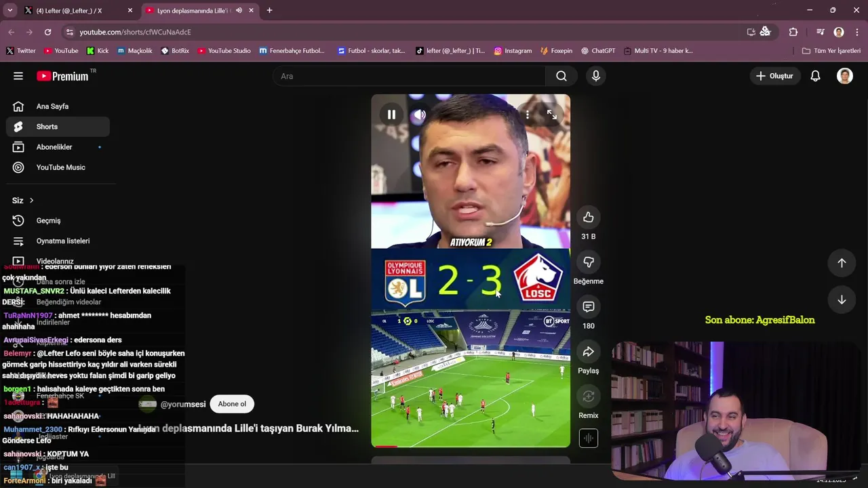Open the Multi TV bookmark

tap(658, 51)
